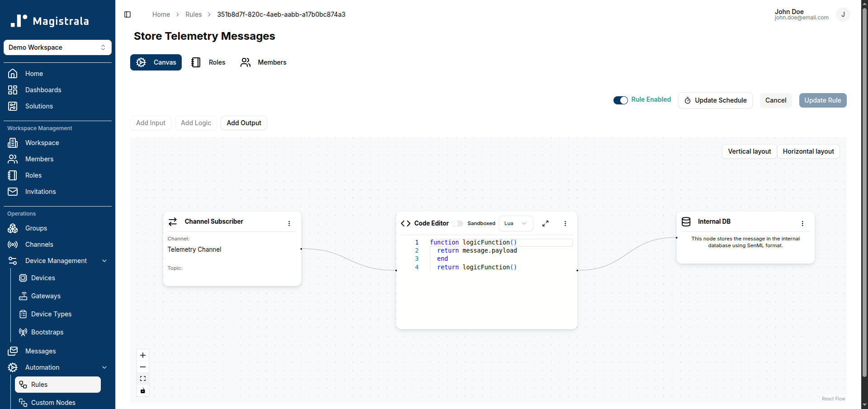Open the Lua language dropdown
This screenshot has width=868, height=409.
tap(516, 223)
